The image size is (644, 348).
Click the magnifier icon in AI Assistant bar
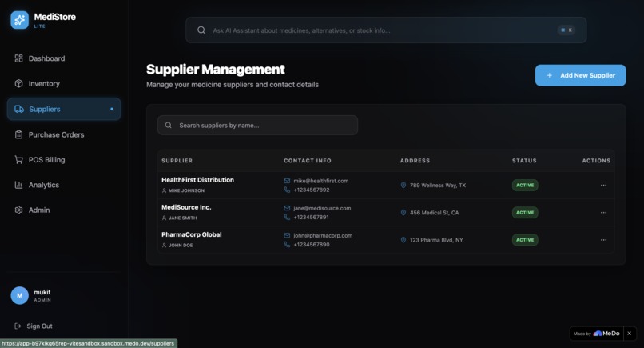tap(201, 30)
